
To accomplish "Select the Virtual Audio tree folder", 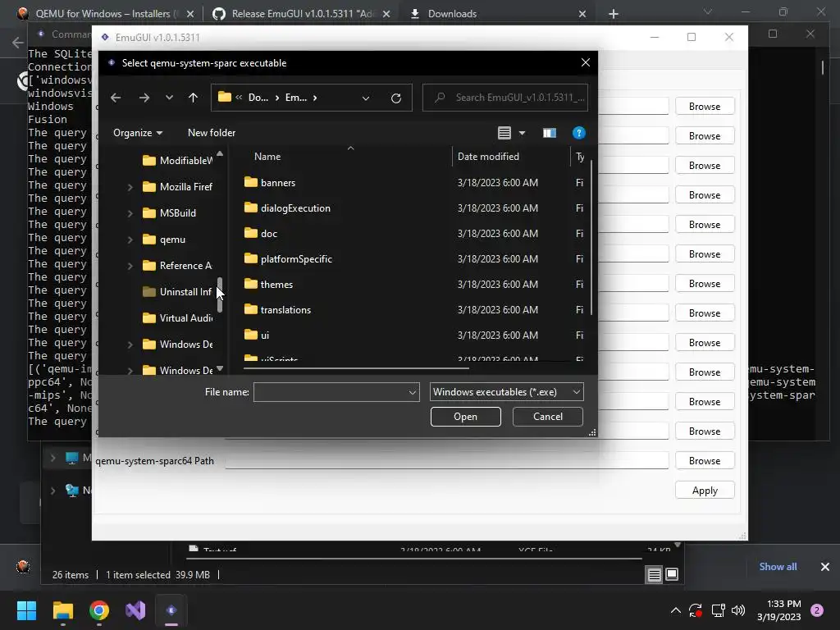I will pyautogui.click(x=177, y=318).
